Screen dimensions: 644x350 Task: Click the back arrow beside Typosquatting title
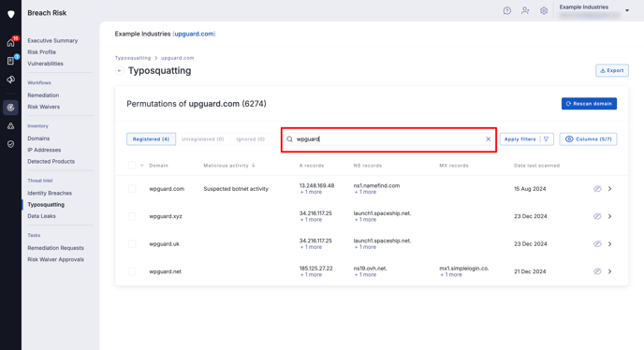[x=120, y=71]
